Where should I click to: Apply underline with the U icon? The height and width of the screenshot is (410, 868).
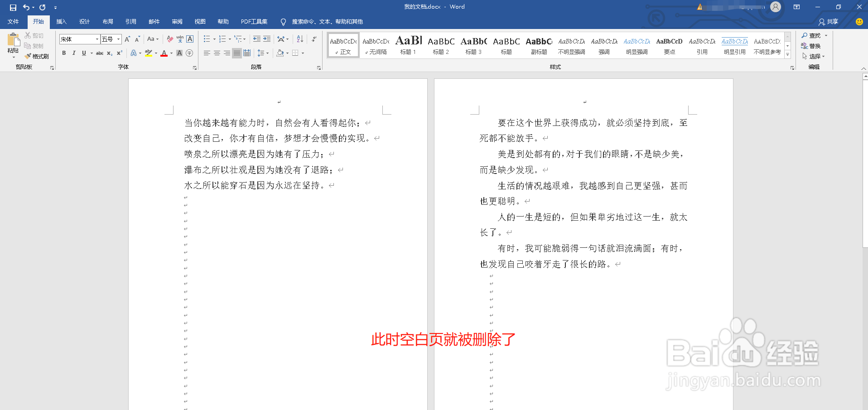[x=83, y=53]
